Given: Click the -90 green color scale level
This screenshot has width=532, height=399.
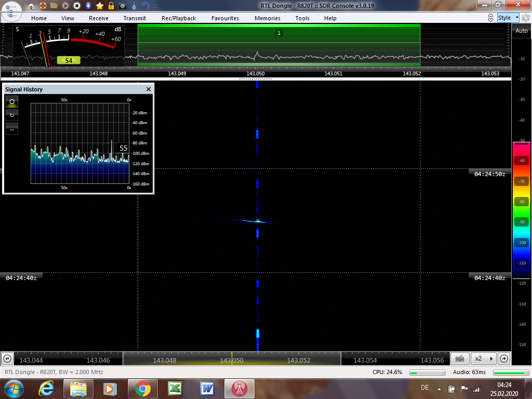Looking at the screenshot, I should (x=522, y=222).
